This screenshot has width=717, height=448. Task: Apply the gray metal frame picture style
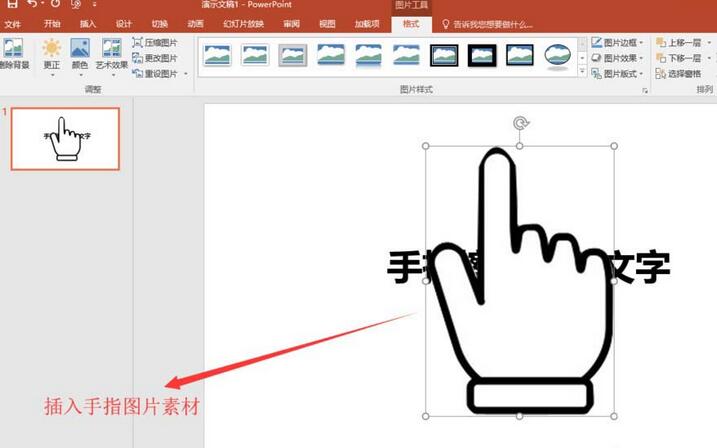(293, 55)
